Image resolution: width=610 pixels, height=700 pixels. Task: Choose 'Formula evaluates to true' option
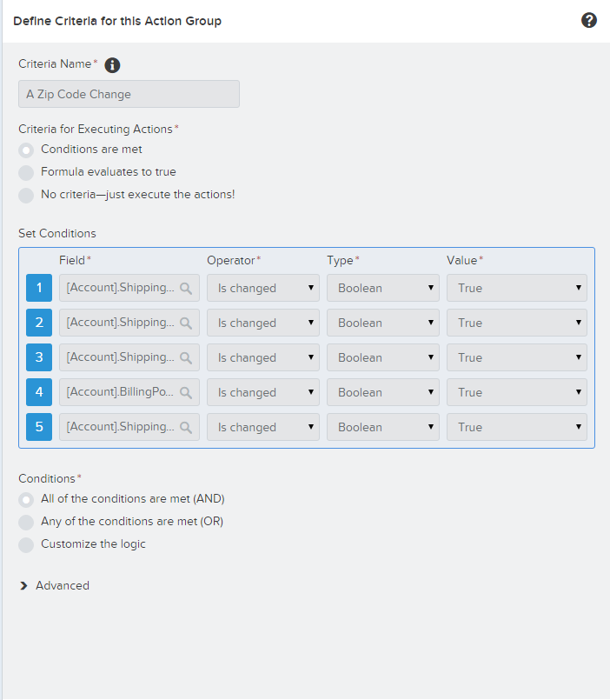point(27,172)
